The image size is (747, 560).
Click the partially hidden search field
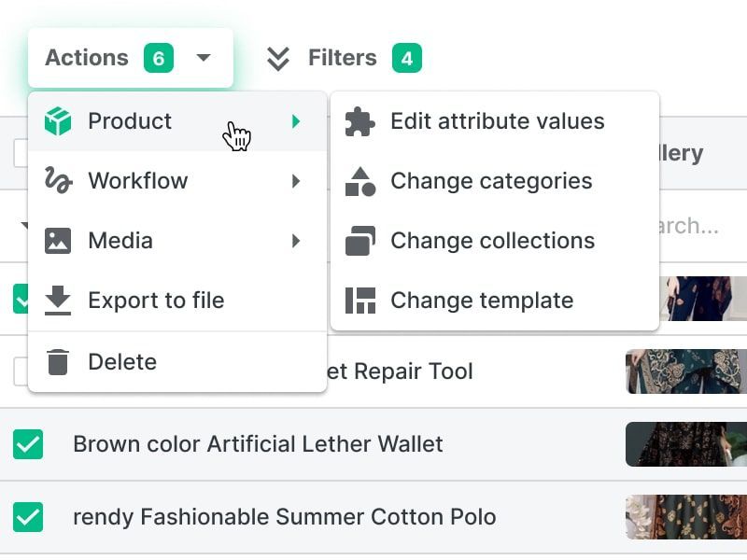coord(689,226)
